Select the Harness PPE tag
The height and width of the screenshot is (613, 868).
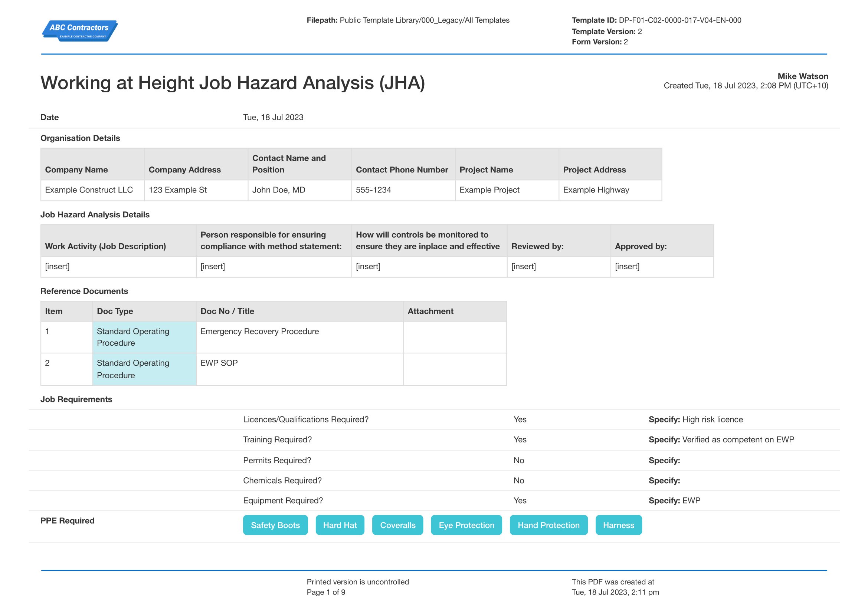619,525
